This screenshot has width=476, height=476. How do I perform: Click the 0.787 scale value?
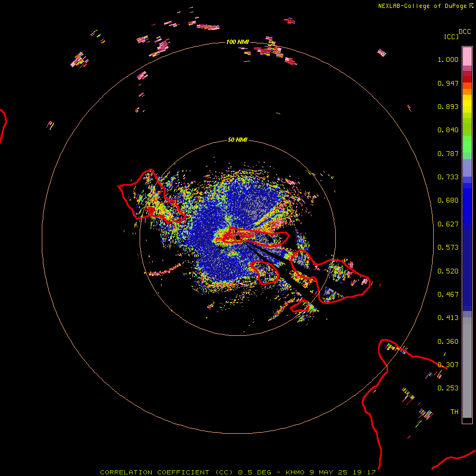tap(448, 153)
